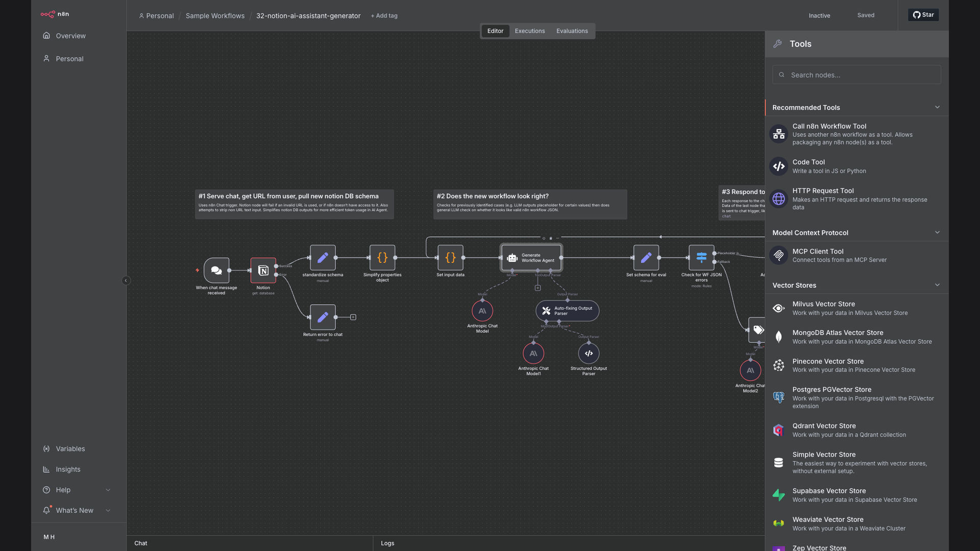
Task: Choose the Call n8n Workflow Tool icon
Action: tap(779, 134)
